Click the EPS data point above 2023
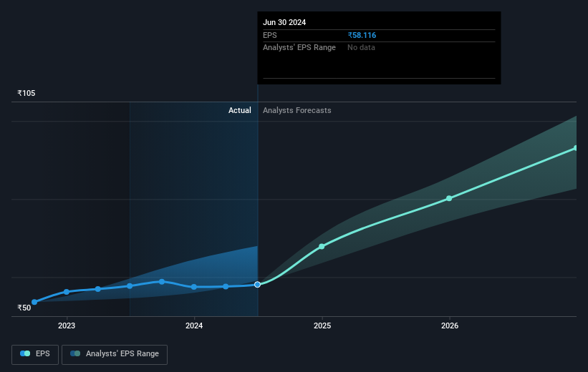 pos(67,292)
